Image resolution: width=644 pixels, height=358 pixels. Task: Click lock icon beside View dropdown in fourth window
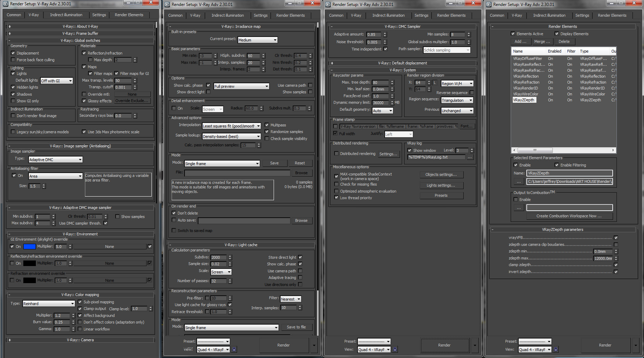pyautogui.click(x=556, y=349)
